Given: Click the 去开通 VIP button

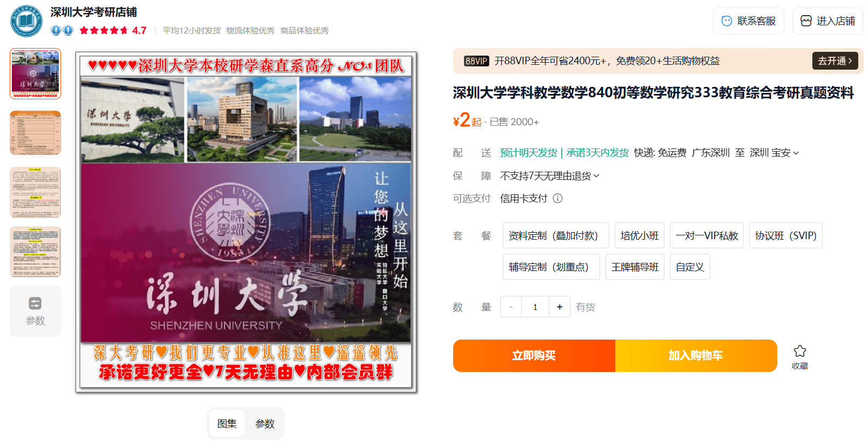Looking at the screenshot, I should click(x=835, y=61).
